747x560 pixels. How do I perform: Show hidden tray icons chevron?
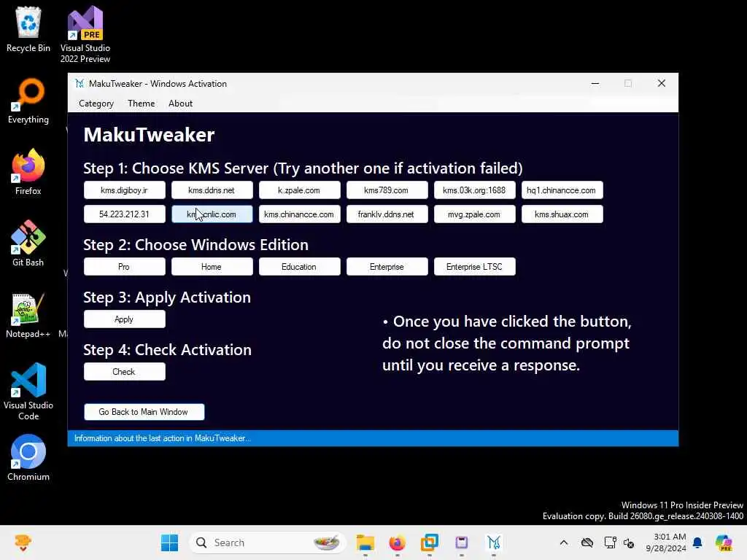(564, 542)
